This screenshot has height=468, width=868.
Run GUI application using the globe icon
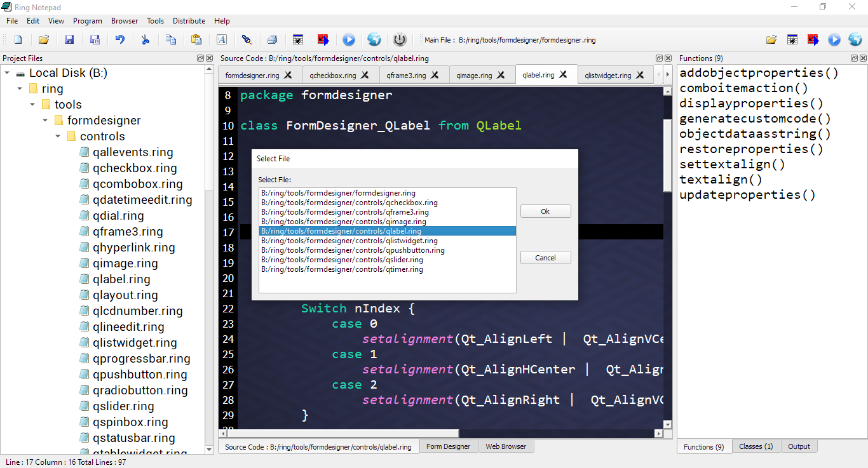[x=374, y=39]
